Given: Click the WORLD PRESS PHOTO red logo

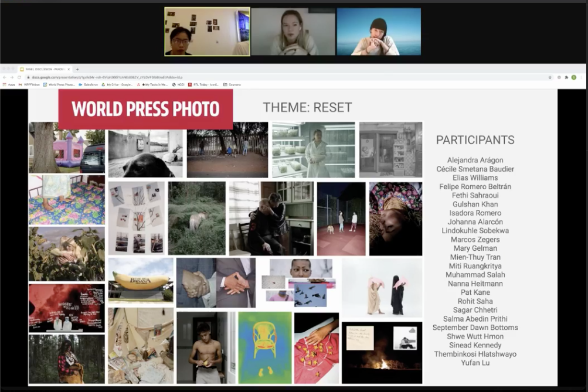Looking at the screenshot, I should coord(145,109).
